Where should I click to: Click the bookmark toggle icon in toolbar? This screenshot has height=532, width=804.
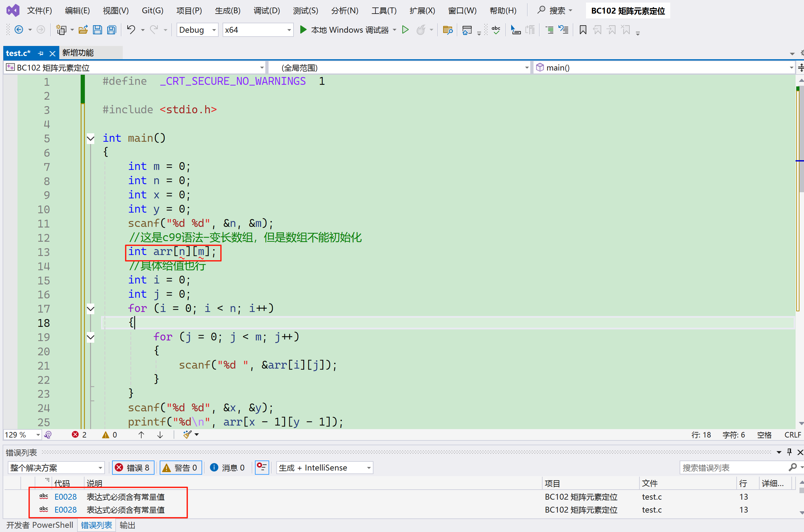pos(583,30)
